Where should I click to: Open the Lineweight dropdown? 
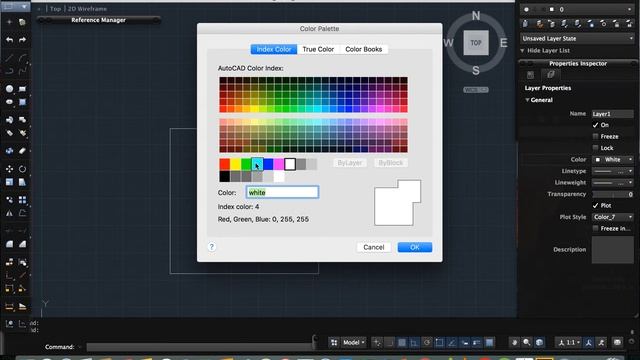coord(613,182)
